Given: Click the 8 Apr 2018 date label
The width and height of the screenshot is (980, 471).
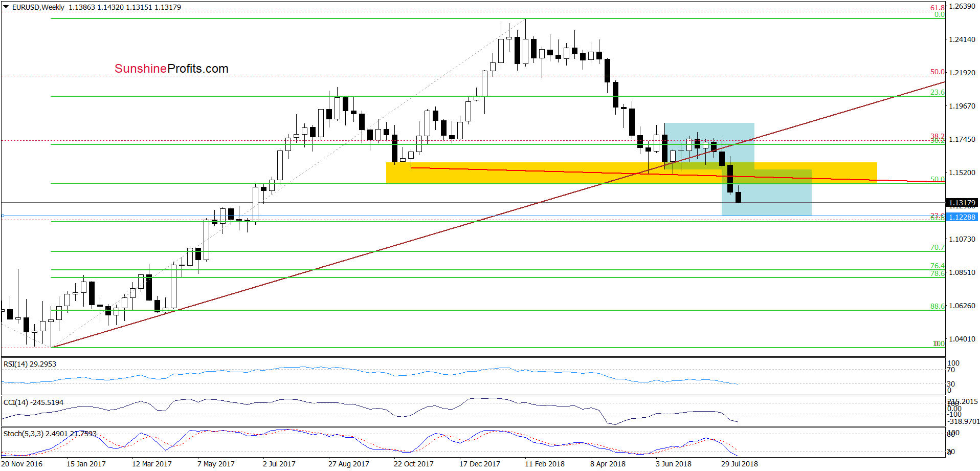Looking at the screenshot, I should 608,464.
